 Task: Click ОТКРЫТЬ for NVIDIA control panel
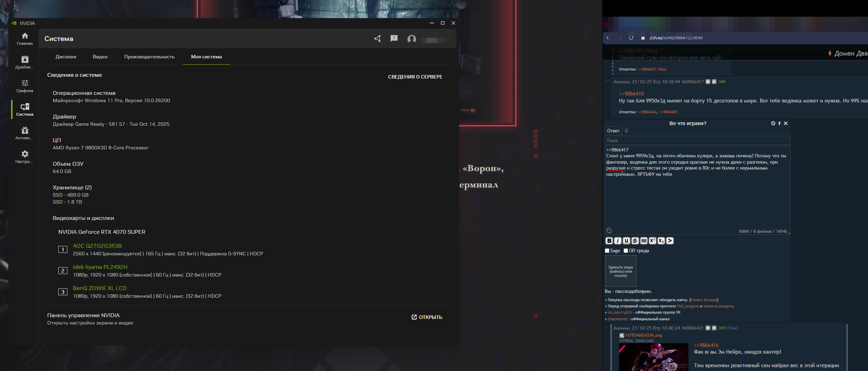[x=427, y=317]
